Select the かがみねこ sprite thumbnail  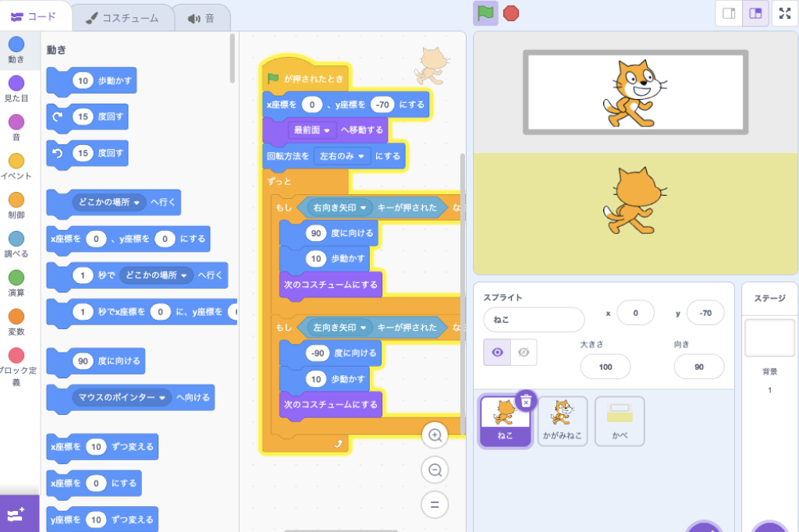tap(562, 420)
